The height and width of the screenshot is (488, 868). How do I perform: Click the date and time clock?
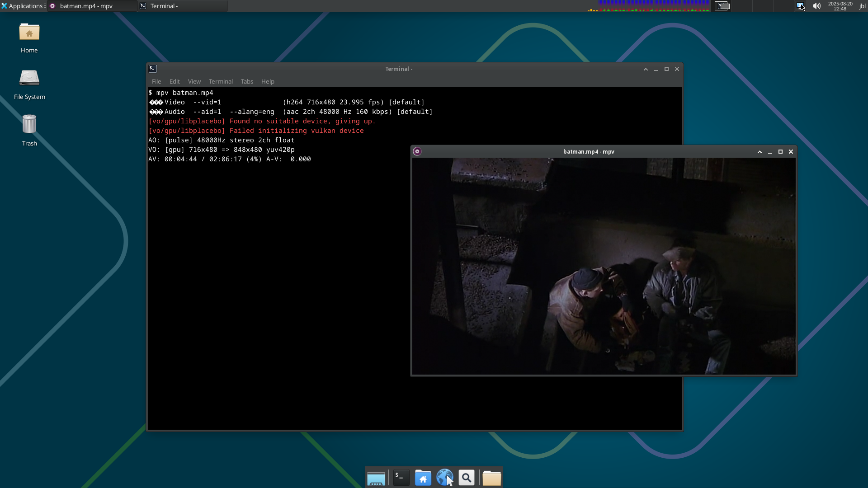tap(840, 6)
